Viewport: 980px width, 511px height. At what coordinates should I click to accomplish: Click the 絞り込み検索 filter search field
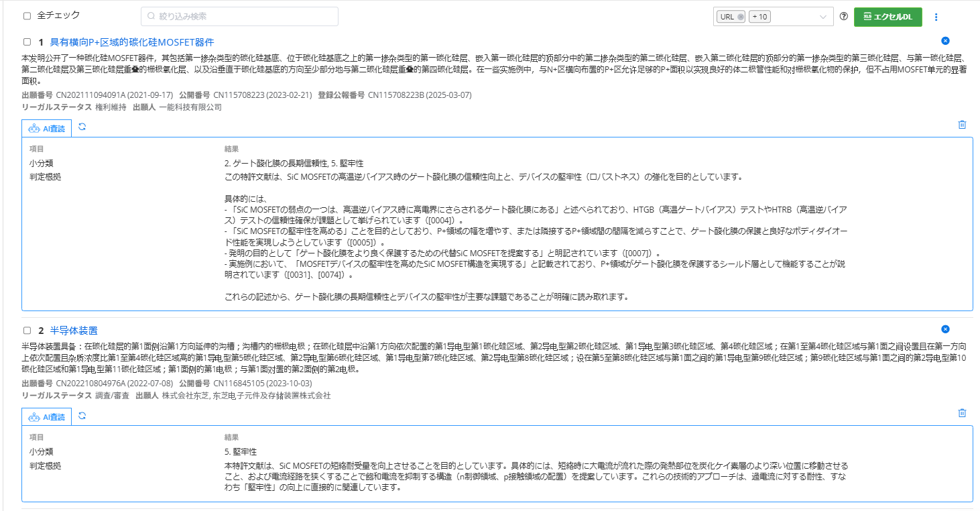[239, 16]
